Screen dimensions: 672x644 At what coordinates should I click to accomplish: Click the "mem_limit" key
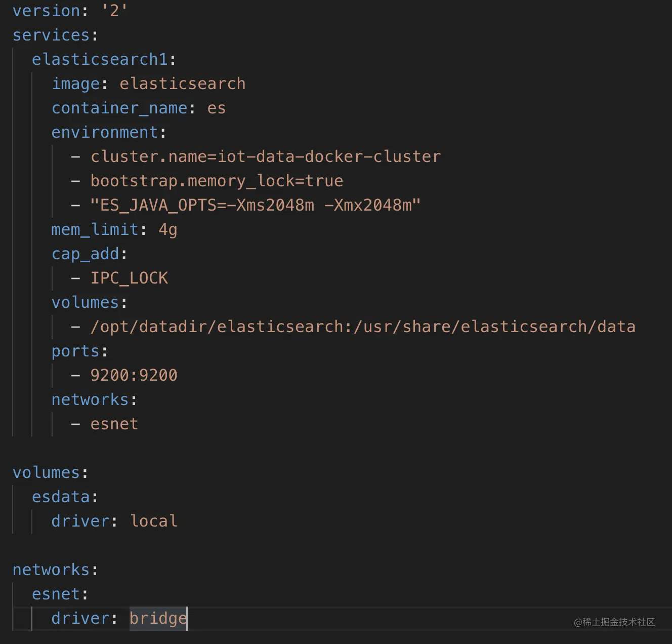point(95,229)
